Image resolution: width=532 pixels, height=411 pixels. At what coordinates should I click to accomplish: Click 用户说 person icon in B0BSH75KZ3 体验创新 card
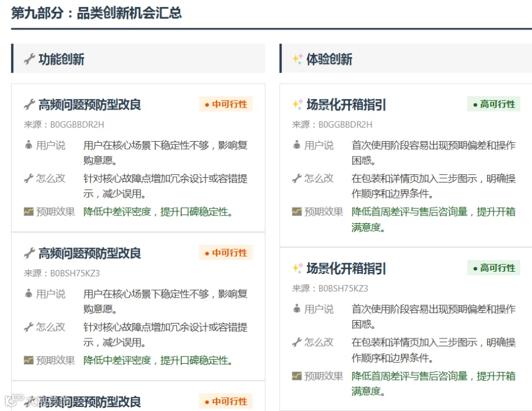(297, 309)
